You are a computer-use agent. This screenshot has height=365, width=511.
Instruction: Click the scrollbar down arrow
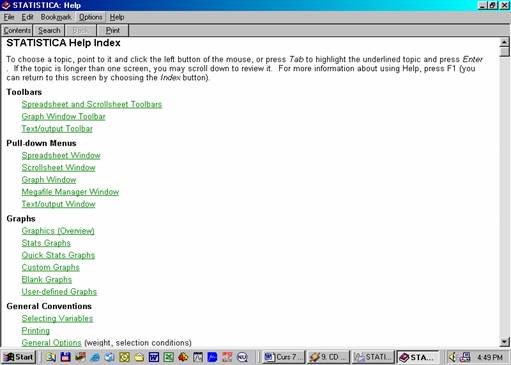pyautogui.click(x=504, y=341)
